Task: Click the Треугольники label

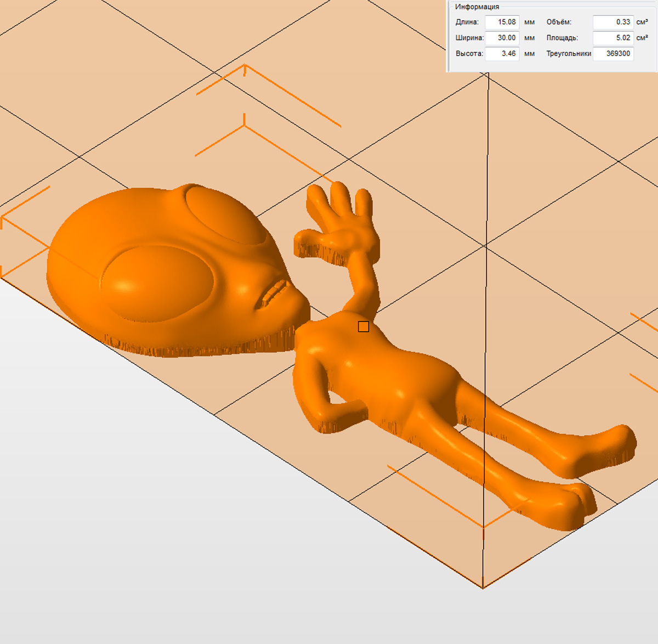Action: [x=568, y=54]
